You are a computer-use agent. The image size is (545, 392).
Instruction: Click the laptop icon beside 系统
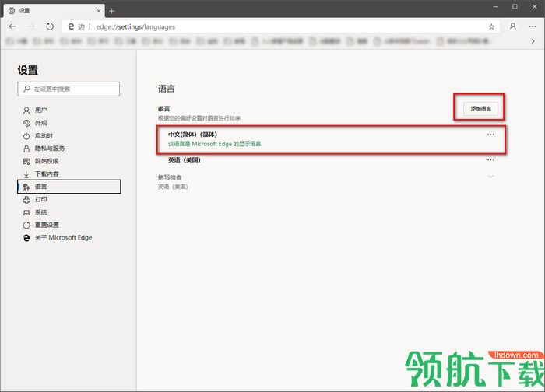tap(26, 212)
